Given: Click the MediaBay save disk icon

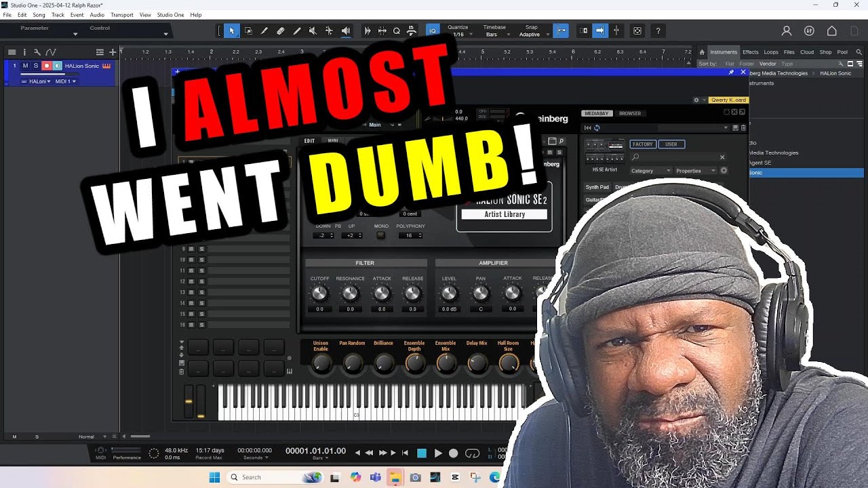Looking at the screenshot, I should (x=735, y=127).
